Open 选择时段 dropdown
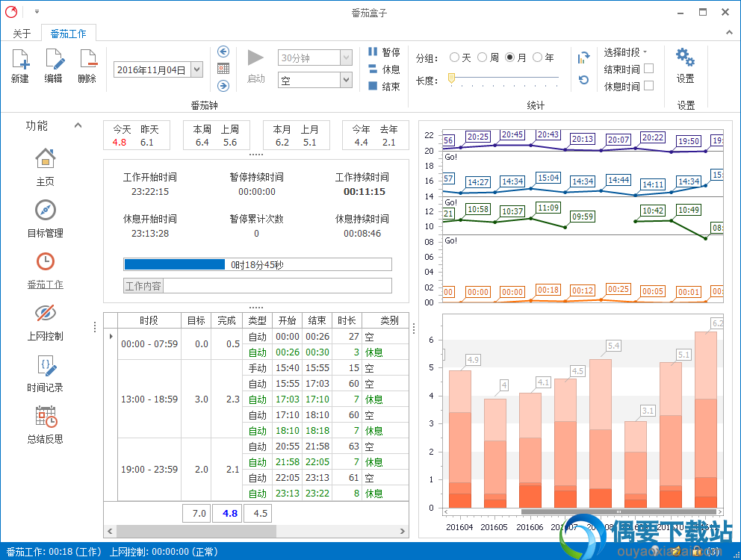The width and height of the screenshot is (741, 560). pyautogui.click(x=625, y=52)
